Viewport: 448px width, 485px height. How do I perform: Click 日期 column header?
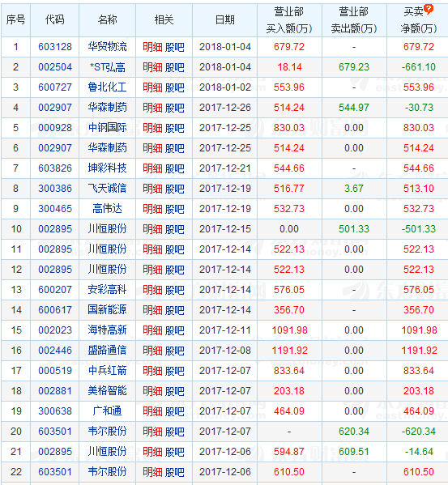coord(225,20)
